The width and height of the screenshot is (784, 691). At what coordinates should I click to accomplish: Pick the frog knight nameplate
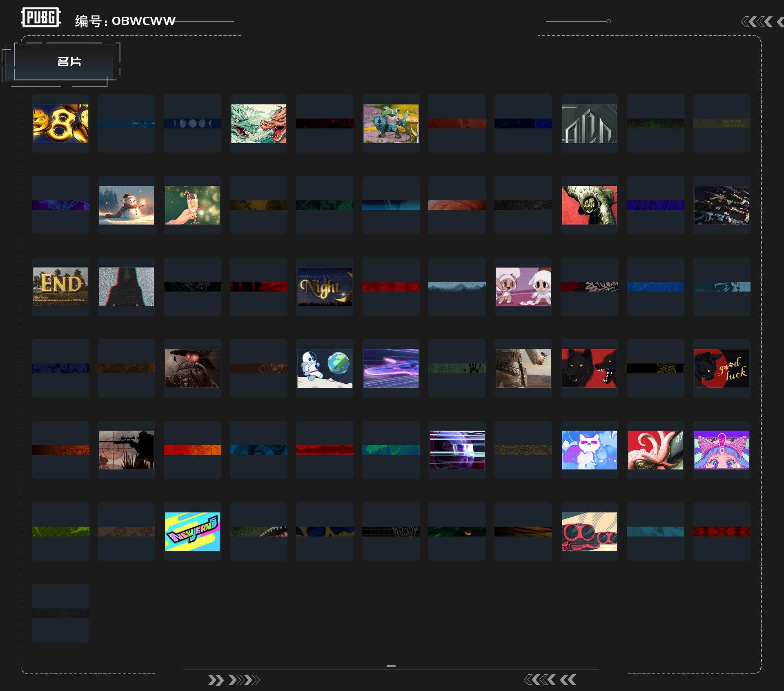point(391,124)
